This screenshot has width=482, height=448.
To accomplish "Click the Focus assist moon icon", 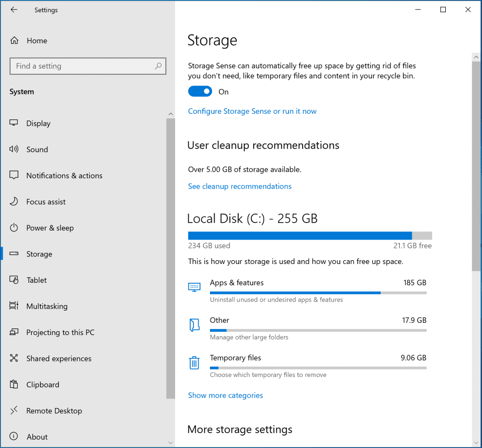I will (14, 201).
